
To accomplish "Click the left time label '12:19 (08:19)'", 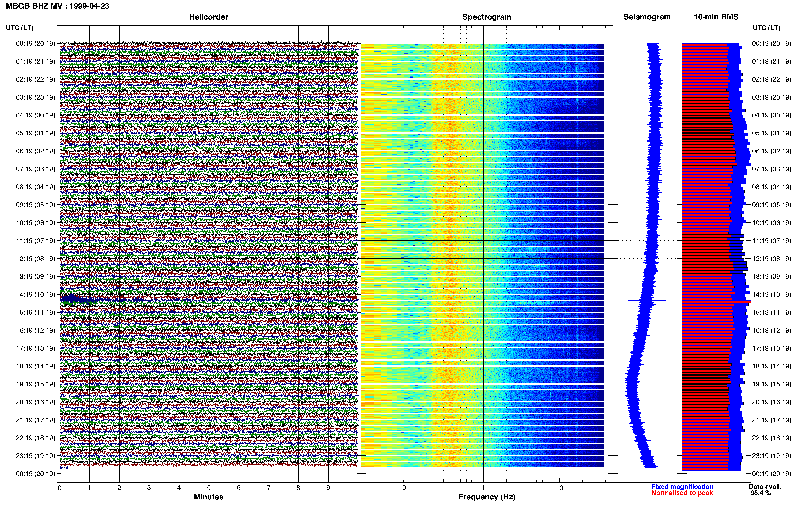I will pyautogui.click(x=36, y=259).
